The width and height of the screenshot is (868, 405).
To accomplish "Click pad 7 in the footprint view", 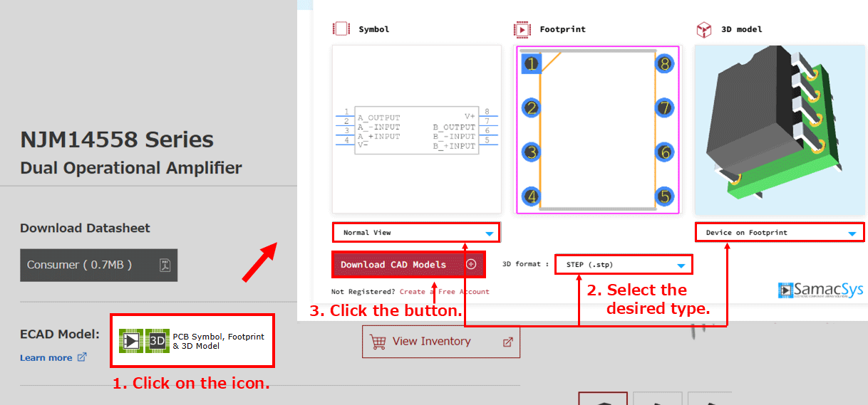I will coord(665,108).
